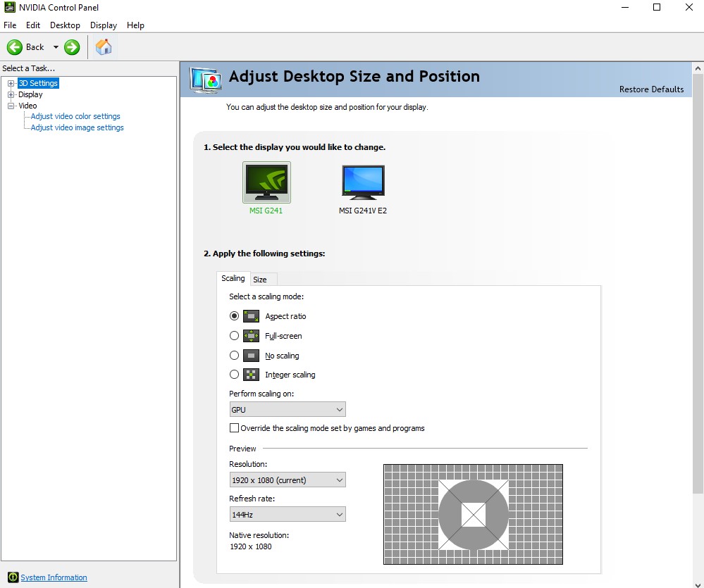Screen dimensions: 704x588
Task: Click the vertical scrollbar thumb
Action: click(x=698, y=284)
